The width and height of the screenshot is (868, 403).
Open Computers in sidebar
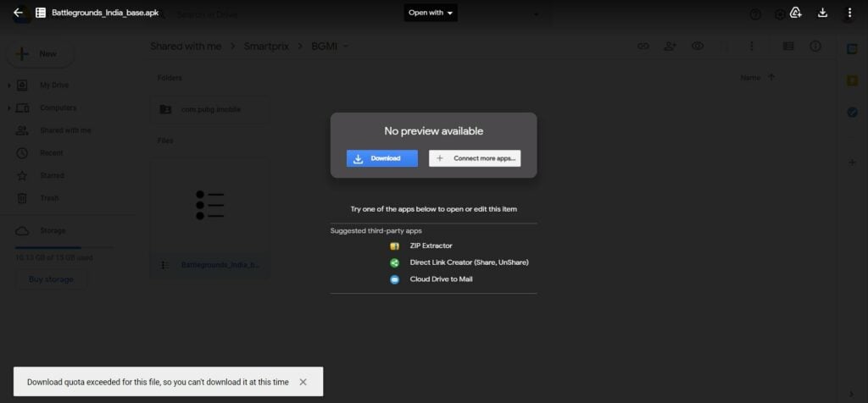coord(58,108)
